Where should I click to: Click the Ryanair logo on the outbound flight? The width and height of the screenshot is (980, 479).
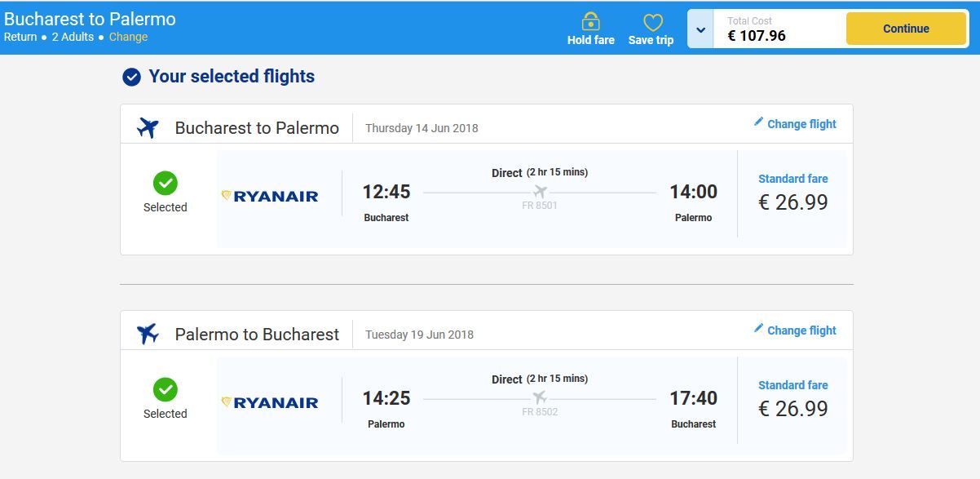270,196
